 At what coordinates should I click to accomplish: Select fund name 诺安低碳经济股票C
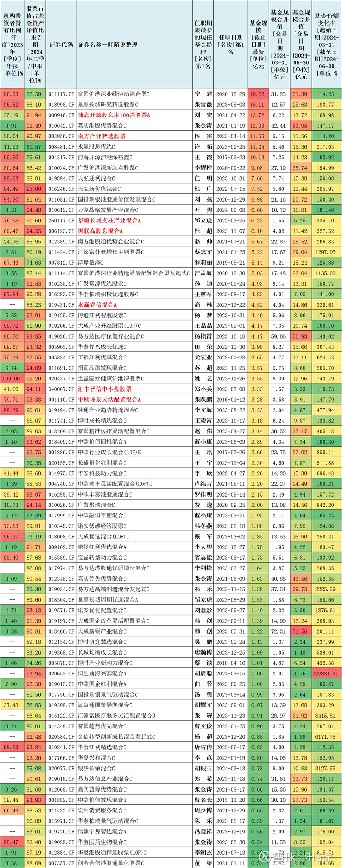tap(102, 526)
